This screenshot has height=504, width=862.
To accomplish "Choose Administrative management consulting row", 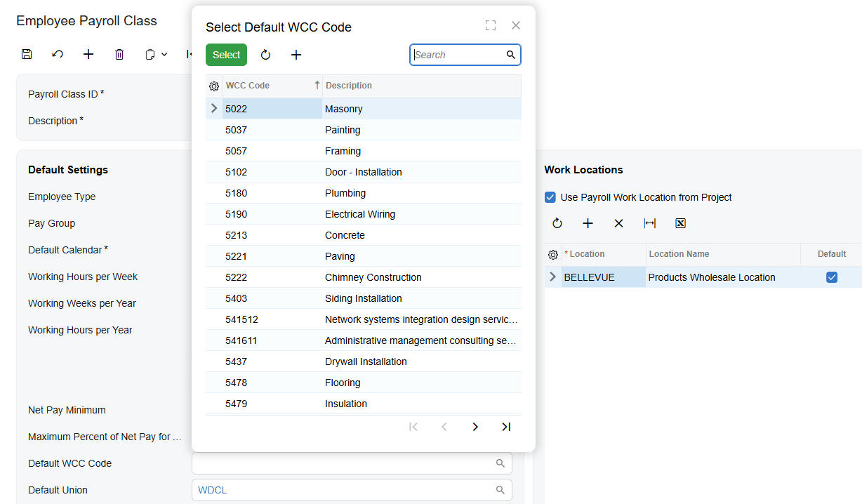I will coord(364,340).
